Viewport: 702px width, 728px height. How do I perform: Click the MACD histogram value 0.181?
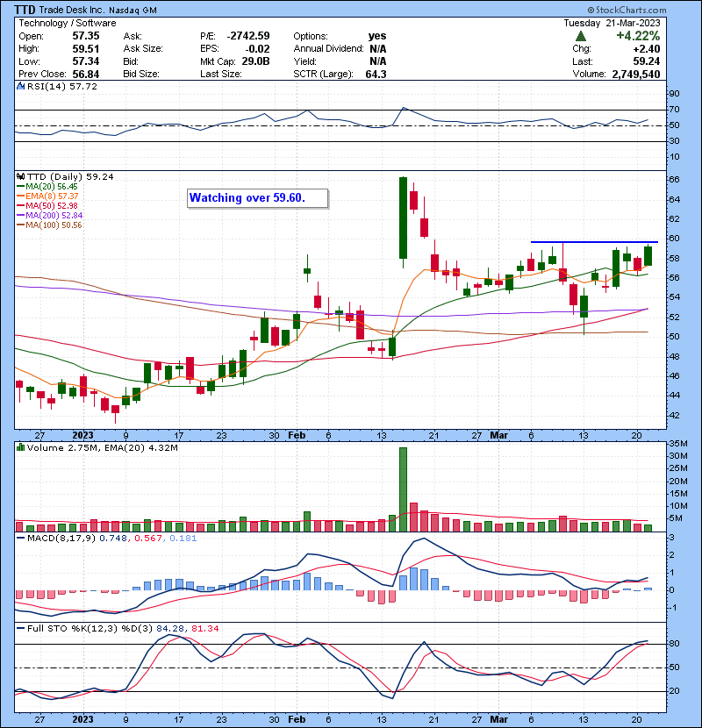(183, 539)
